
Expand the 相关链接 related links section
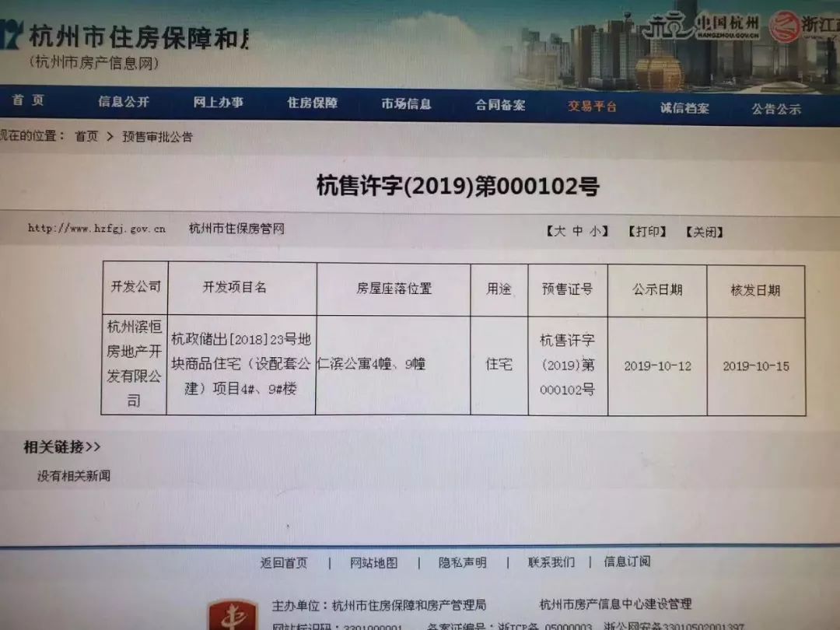tap(58, 448)
